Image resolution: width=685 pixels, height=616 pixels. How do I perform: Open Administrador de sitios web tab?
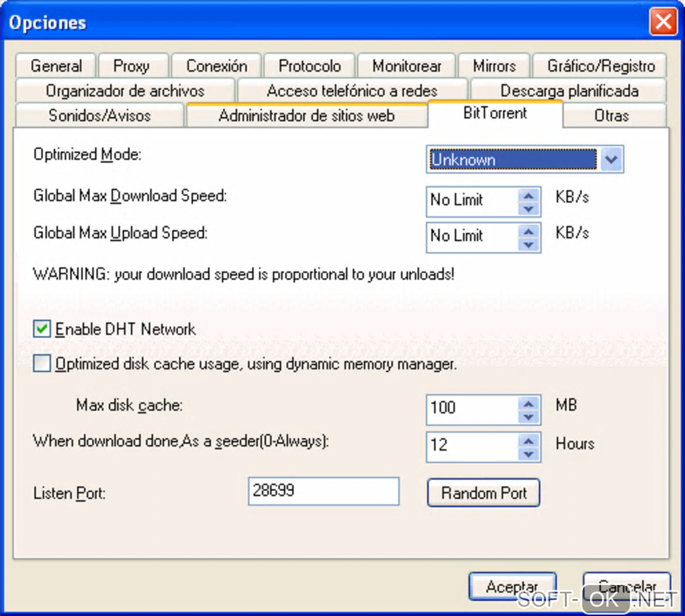307,116
